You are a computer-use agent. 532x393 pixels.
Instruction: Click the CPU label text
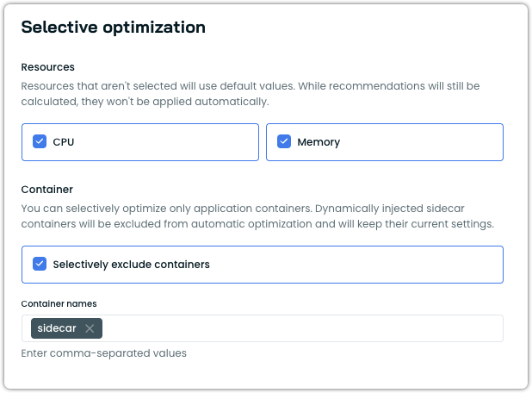[x=64, y=142]
